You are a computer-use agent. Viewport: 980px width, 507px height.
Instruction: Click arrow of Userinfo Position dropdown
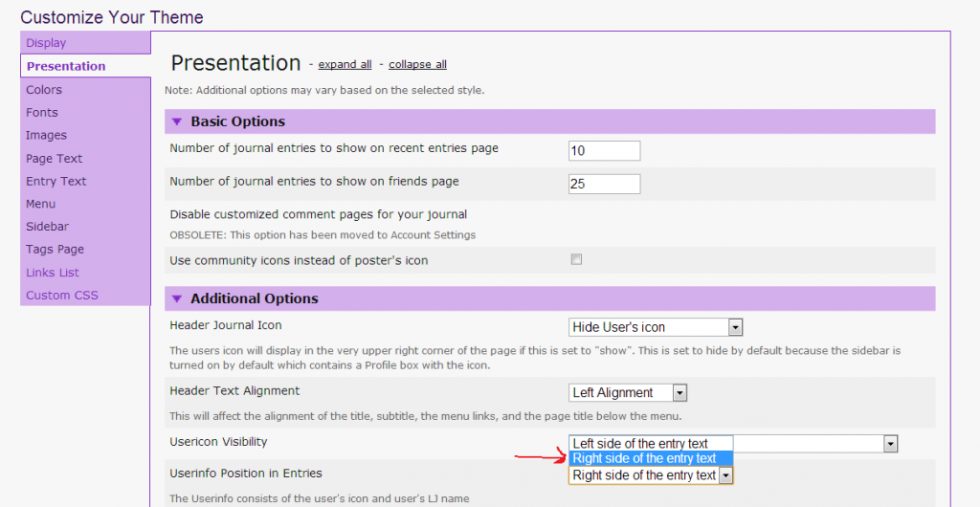(725, 475)
